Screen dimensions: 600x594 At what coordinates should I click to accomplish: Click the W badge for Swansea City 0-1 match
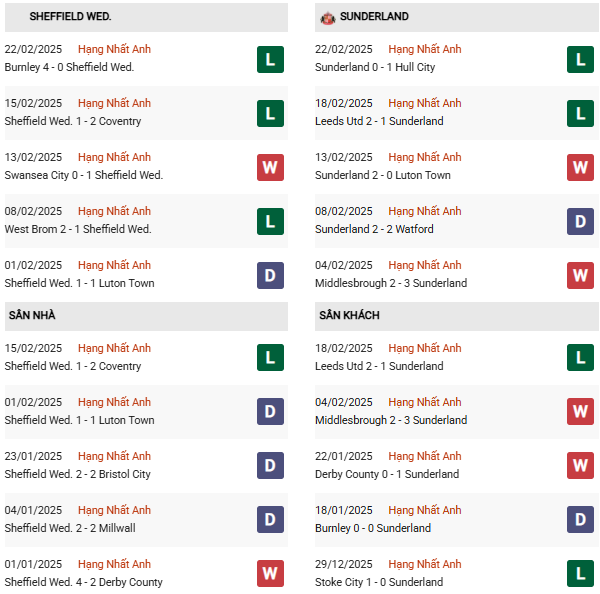270,167
